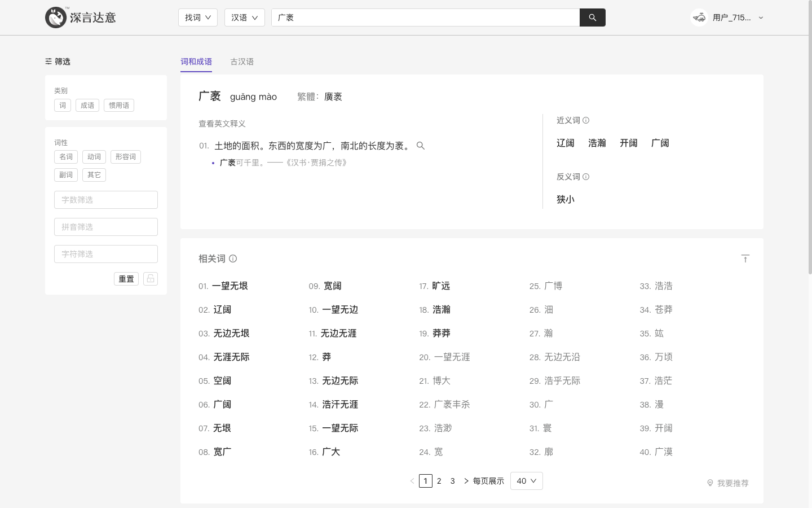The image size is (812, 508).
Task: Toggle the 成语 category filter
Action: (x=87, y=105)
